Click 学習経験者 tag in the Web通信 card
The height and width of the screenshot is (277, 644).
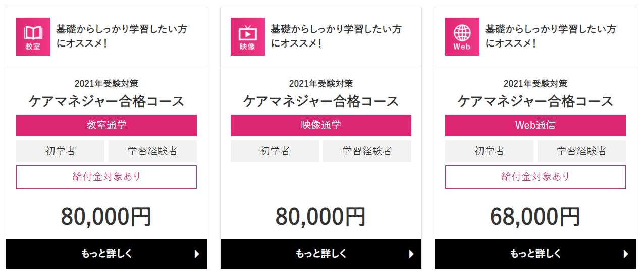click(581, 151)
